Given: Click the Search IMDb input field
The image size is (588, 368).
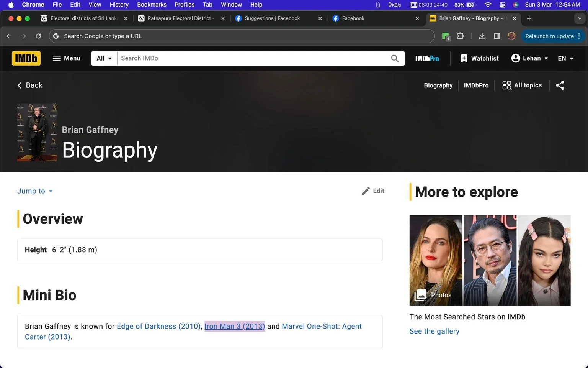Looking at the screenshot, I should (253, 58).
